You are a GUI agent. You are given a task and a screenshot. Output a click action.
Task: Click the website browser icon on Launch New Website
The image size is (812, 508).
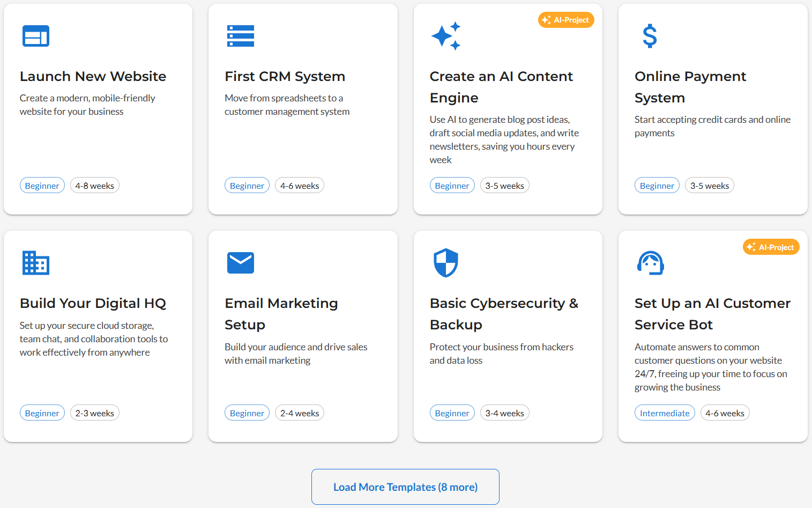coord(35,36)
